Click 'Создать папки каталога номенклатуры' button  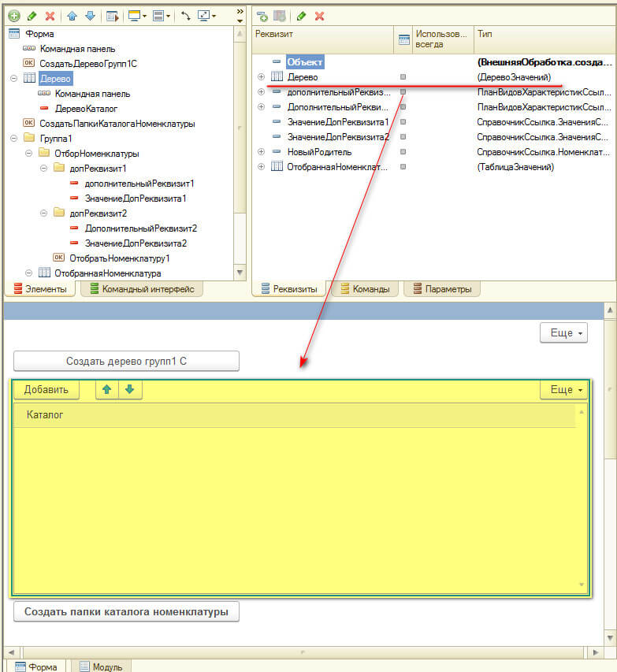tap(126, 611)
